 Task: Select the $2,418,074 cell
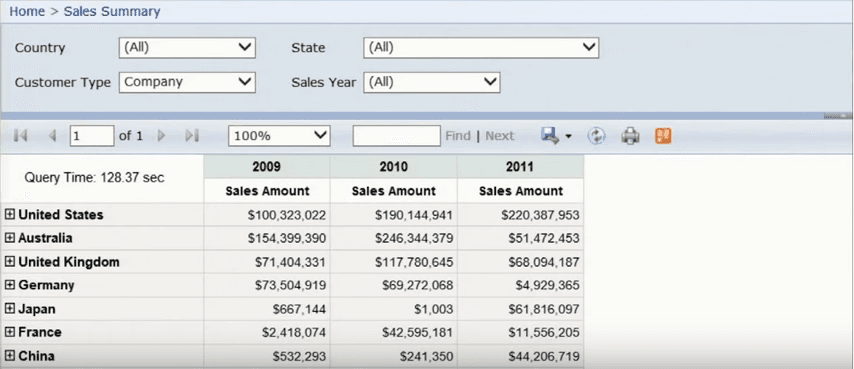[267, 332]
